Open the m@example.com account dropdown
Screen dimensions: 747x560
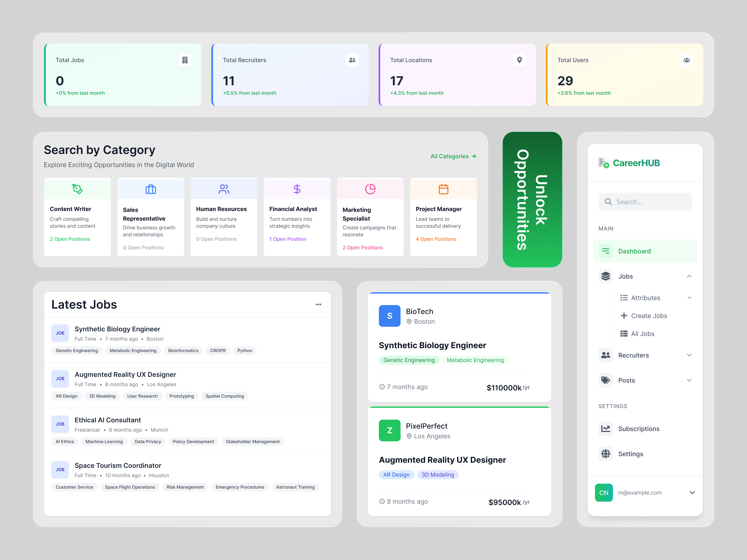pos(692,493)
